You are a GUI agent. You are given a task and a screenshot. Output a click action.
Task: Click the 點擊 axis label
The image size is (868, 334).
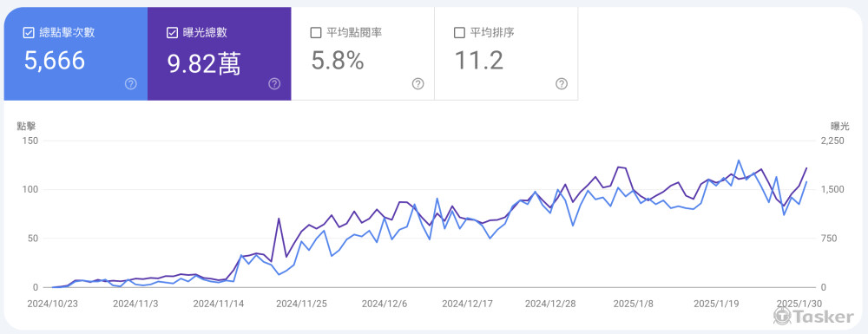[x=27, y=126]
